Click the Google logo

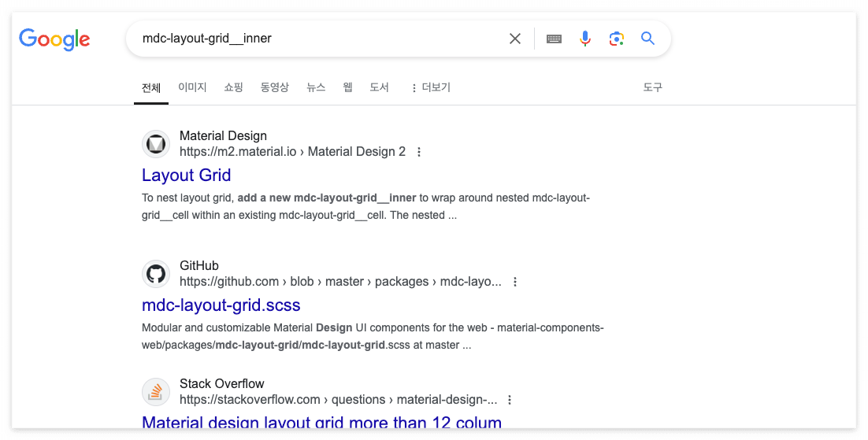click(x=54, y=39)
